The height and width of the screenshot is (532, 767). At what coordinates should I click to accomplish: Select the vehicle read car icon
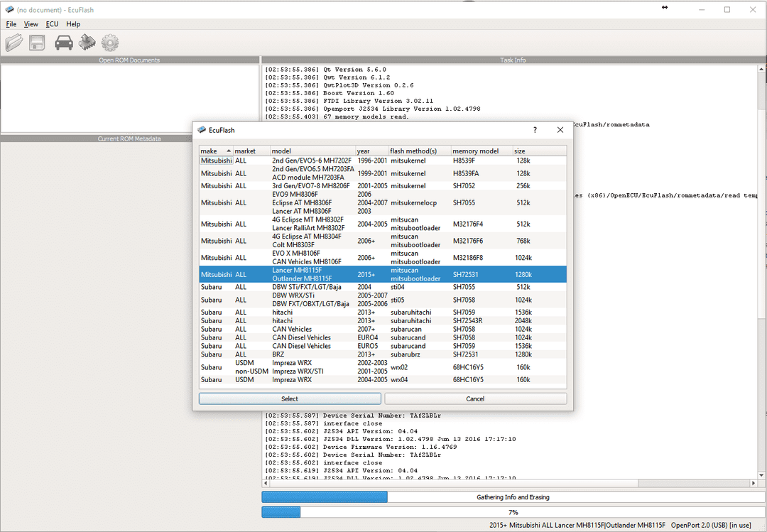[63, 42]
